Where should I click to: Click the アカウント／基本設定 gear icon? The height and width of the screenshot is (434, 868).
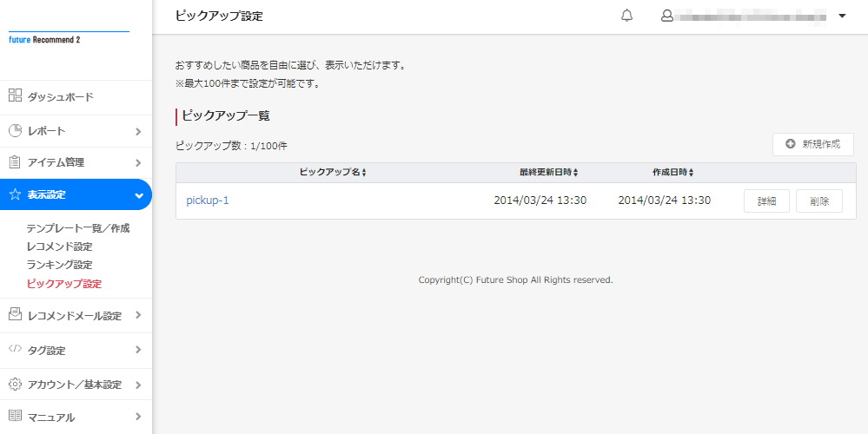(x=15, y=384)
